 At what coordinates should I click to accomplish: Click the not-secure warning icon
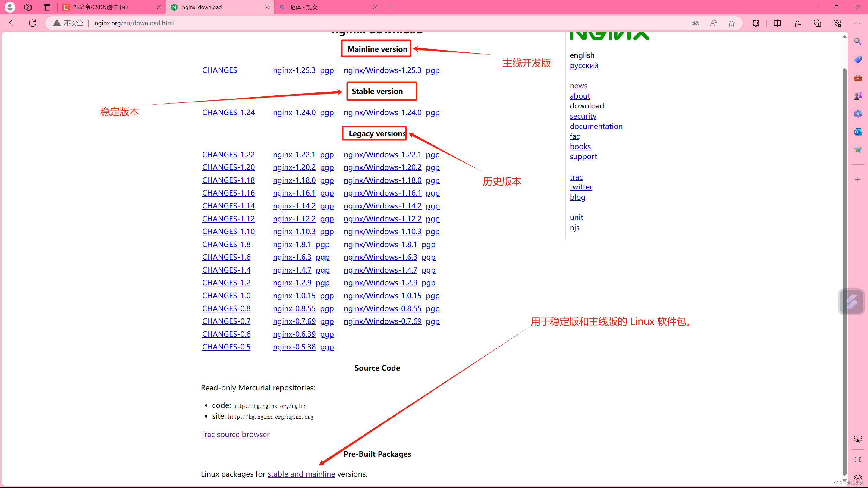(x=57, y=23)
